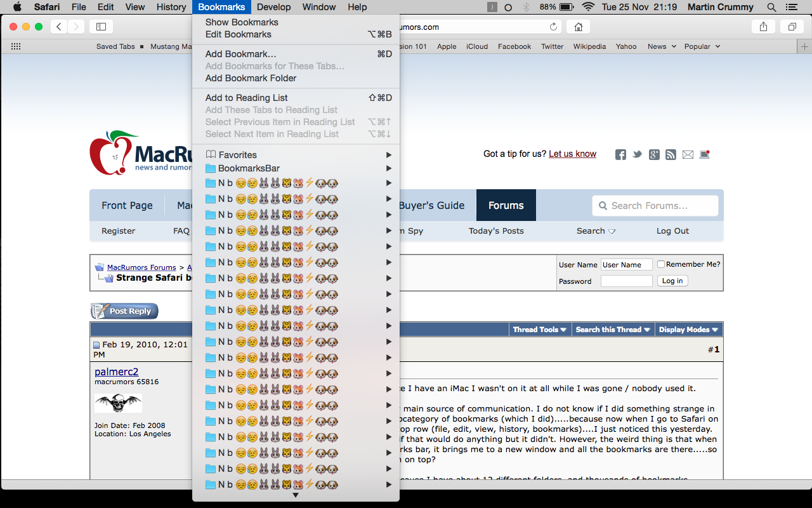Open Notification Center list icon
812x508 pixels.
tap(790, 7)
